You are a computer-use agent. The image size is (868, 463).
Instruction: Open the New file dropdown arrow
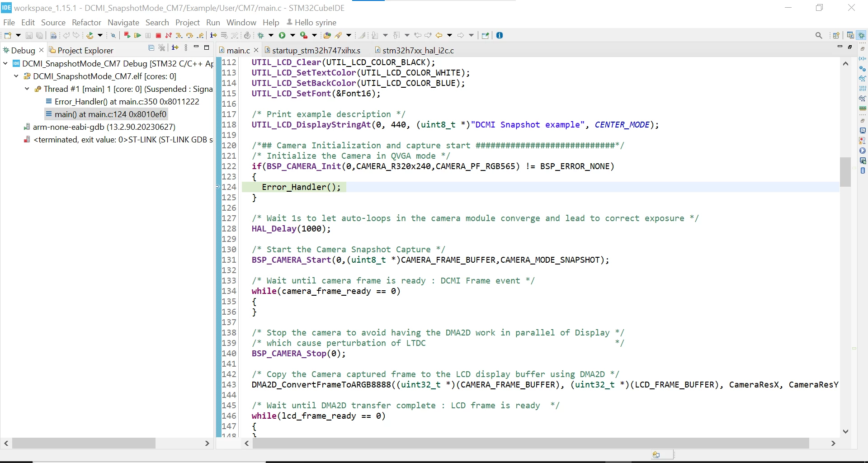click(18, 35)
